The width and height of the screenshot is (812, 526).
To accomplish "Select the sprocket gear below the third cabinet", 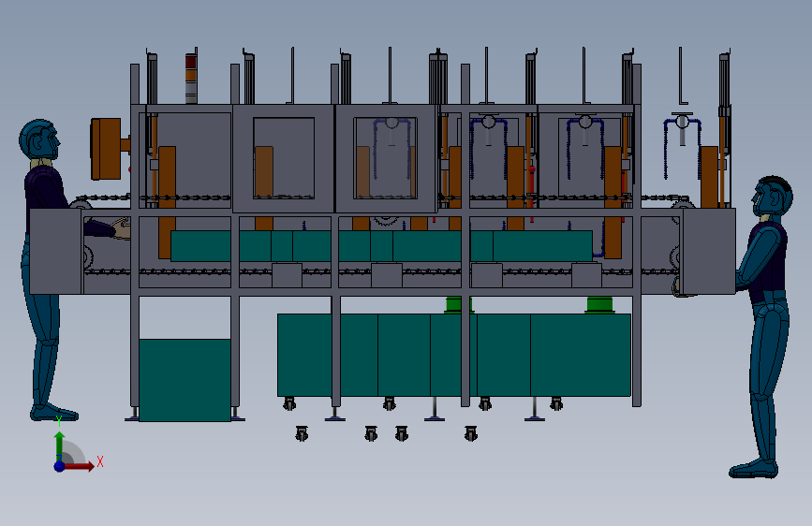I will 385,221.
